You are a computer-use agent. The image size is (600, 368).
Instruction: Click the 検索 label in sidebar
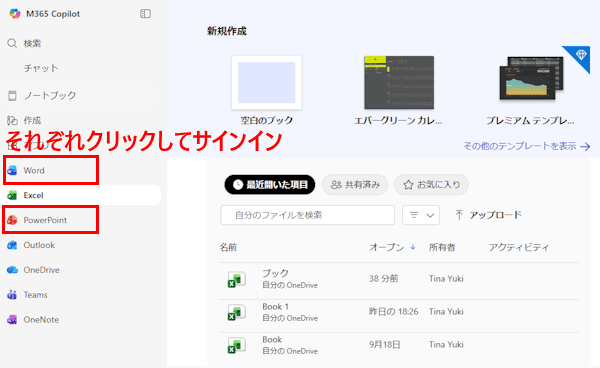(x=33, y=43)
